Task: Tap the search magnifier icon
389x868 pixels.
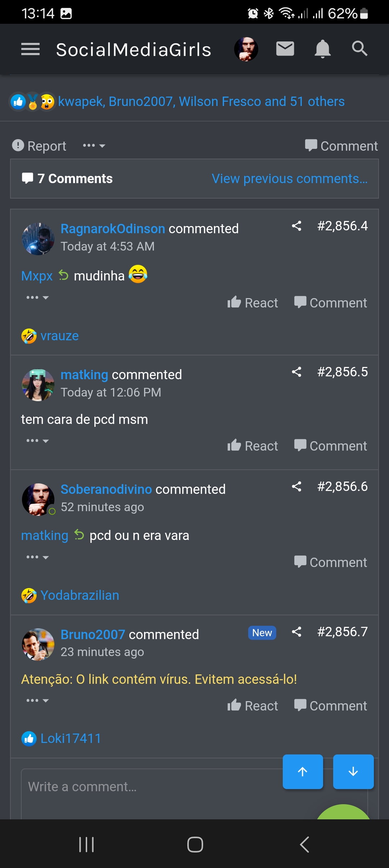Action: coord(359,48)
